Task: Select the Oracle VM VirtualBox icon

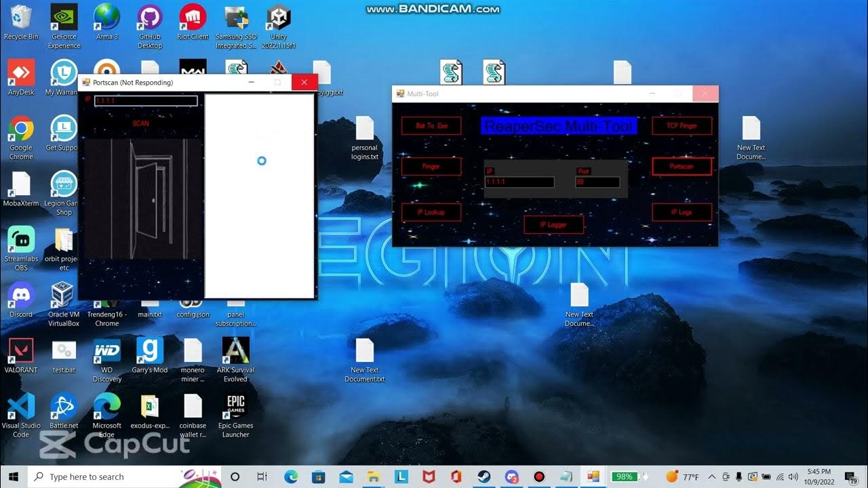Action: point(64,304)
